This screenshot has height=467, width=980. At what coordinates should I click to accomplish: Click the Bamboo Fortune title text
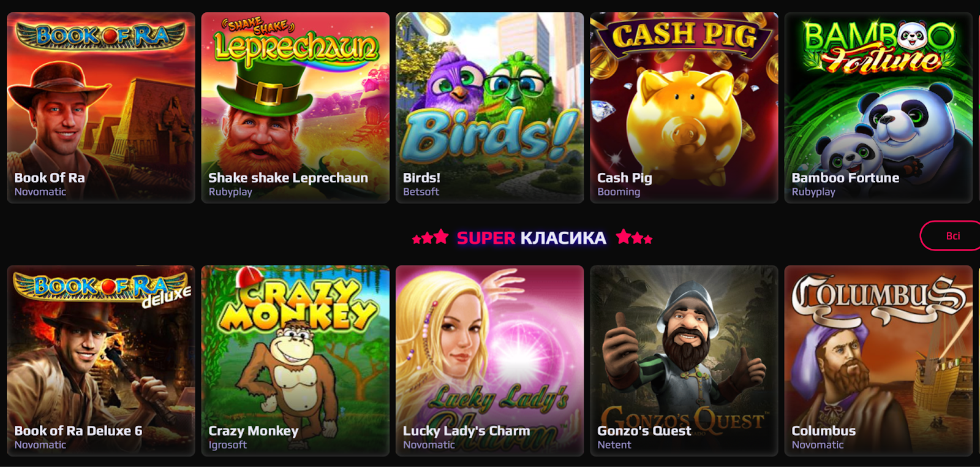pos(845,178)
